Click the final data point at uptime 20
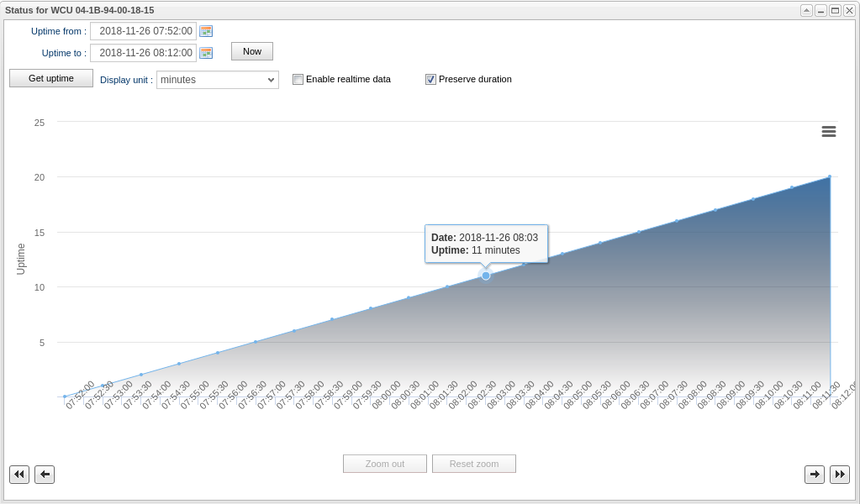This screenshot has width=860, height=504. pyautogui.click(x=830, y=176)
